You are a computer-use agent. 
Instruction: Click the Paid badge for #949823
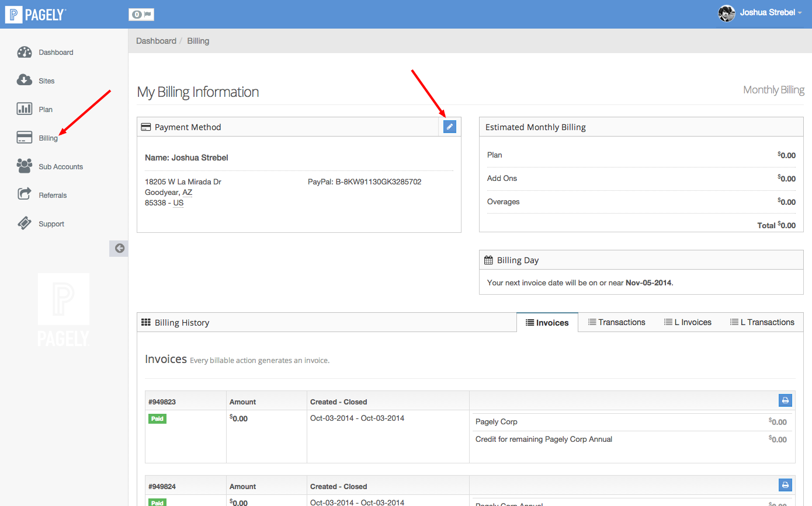click(x=157, y=418)
